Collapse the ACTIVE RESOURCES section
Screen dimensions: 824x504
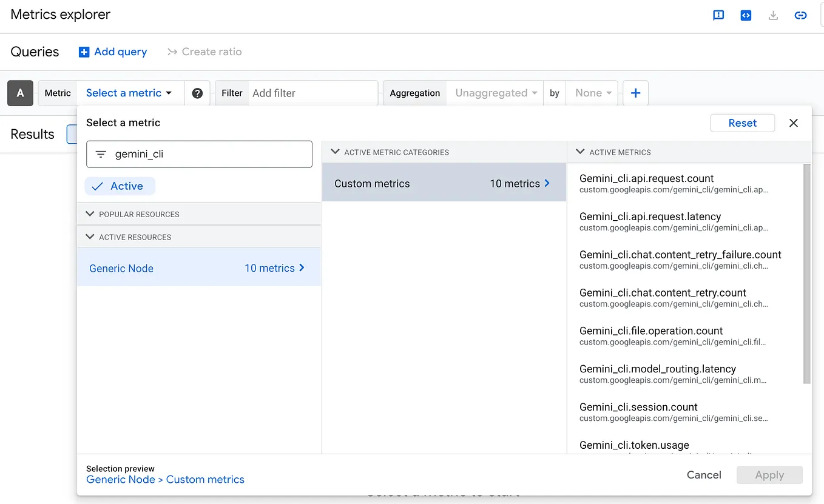90,237
